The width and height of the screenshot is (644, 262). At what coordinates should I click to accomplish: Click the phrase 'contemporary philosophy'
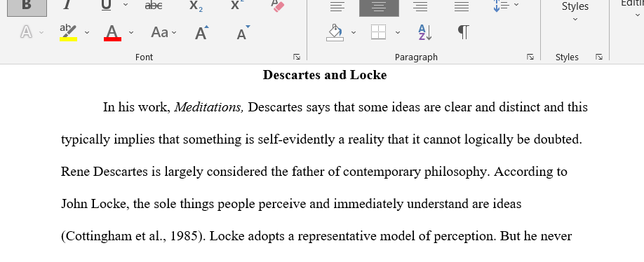point(415,172)
